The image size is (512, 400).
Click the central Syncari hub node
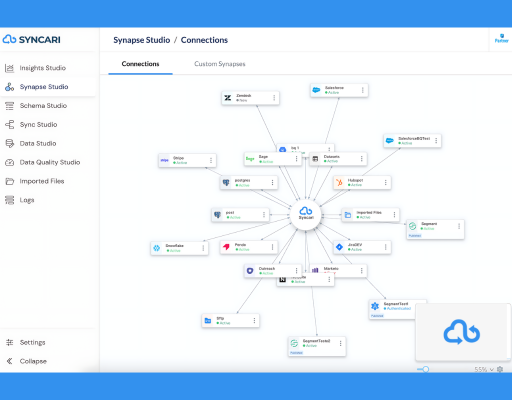[306, 214]
